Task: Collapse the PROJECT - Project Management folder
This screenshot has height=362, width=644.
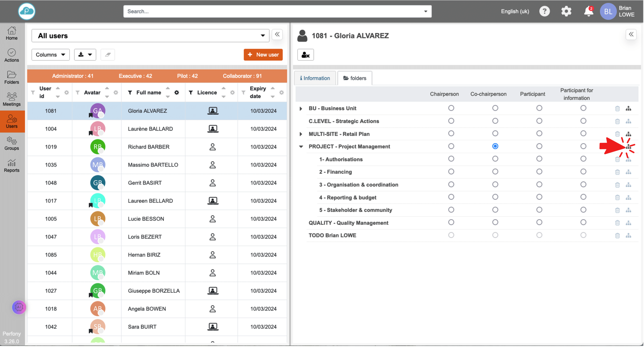Action: tap(301, 147)
